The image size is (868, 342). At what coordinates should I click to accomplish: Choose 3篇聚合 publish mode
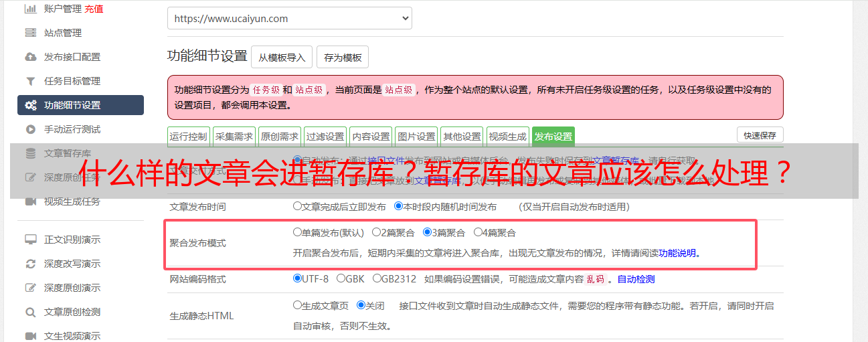(x=427, y=232)
